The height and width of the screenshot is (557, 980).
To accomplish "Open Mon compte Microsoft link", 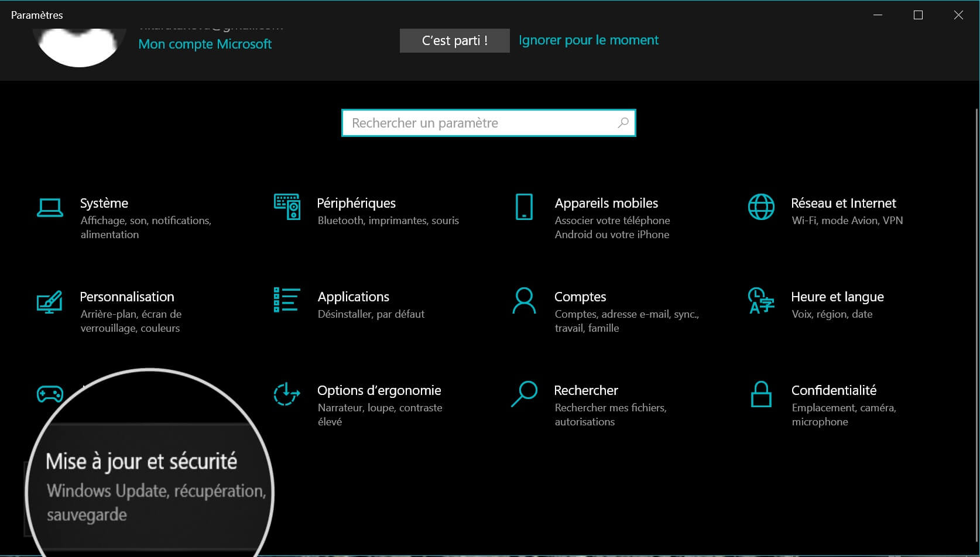I will click(205, 44).
